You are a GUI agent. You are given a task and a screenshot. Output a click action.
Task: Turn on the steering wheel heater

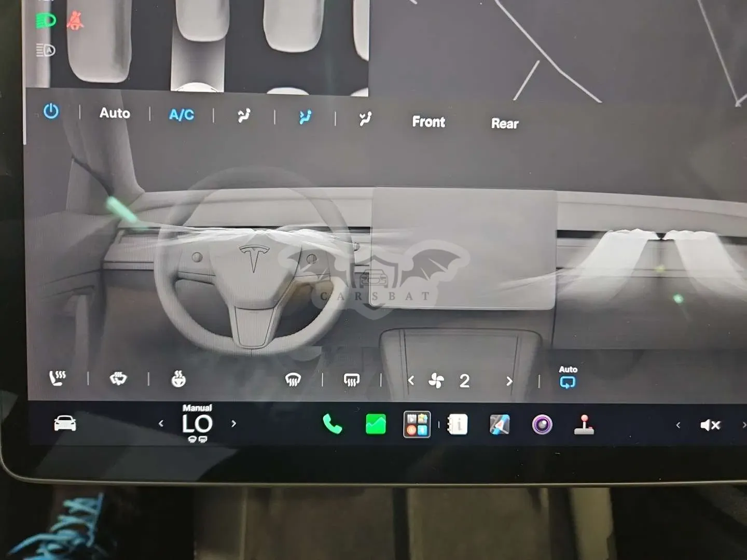178,379
